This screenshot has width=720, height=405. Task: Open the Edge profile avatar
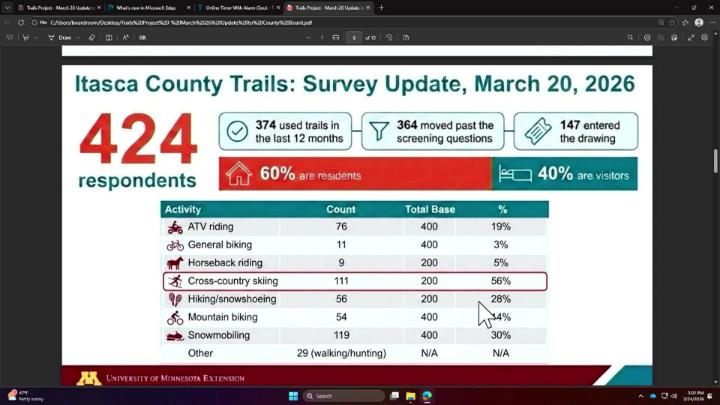point(699,22)
